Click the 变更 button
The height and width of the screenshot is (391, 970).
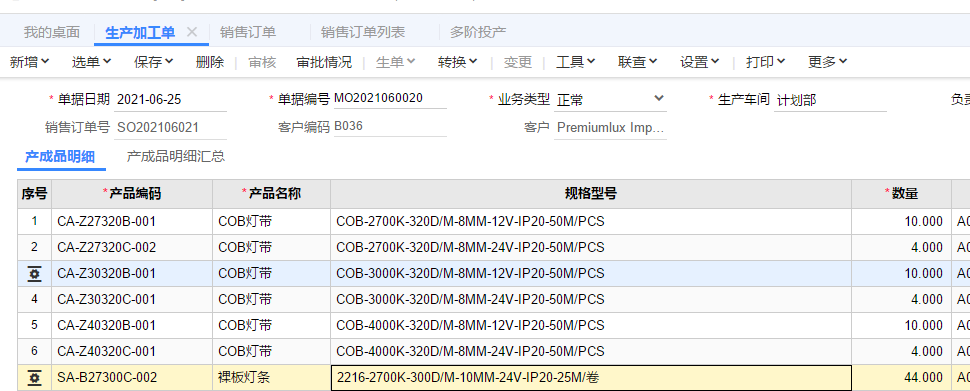click(x=518, y=62)
